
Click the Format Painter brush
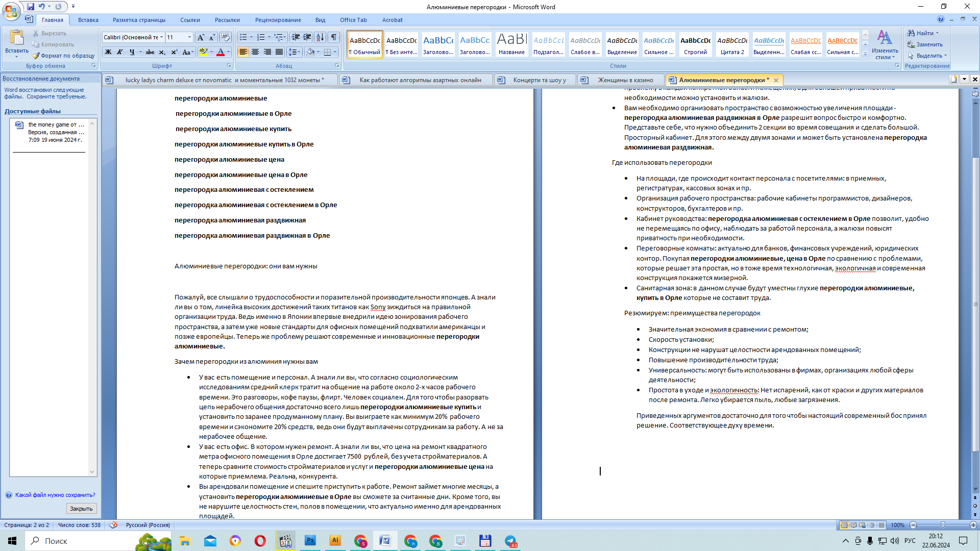click(x=36, y=56)
